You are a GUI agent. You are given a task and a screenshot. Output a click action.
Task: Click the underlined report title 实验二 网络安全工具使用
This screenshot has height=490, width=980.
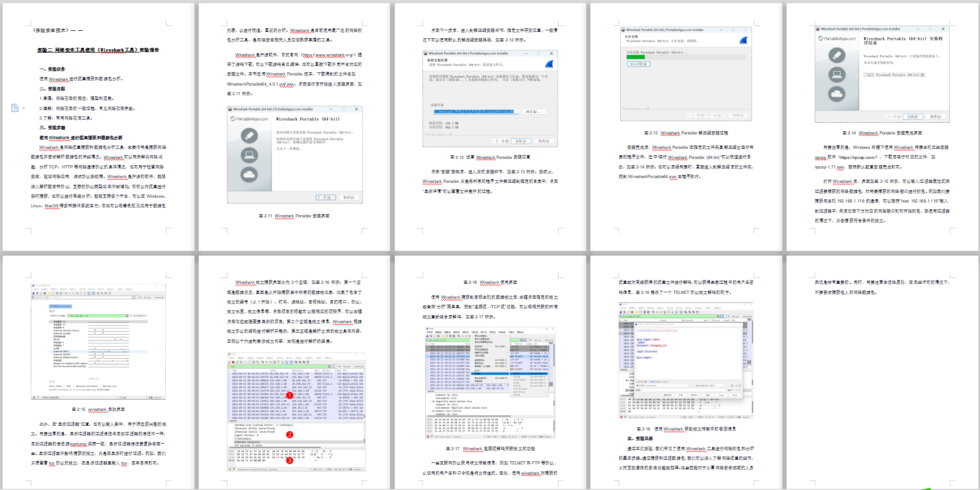tap(98, 50)
